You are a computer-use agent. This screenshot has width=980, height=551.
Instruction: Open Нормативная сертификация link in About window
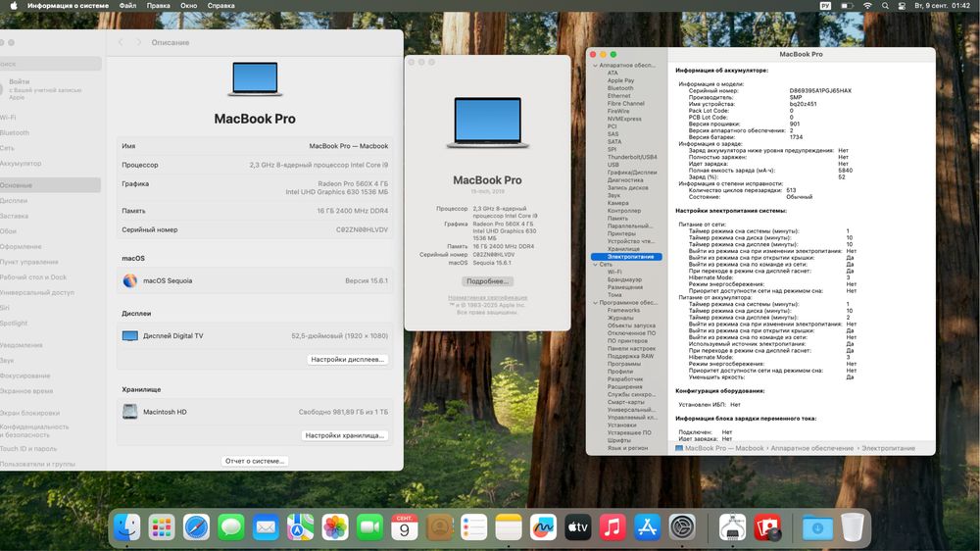487,298
